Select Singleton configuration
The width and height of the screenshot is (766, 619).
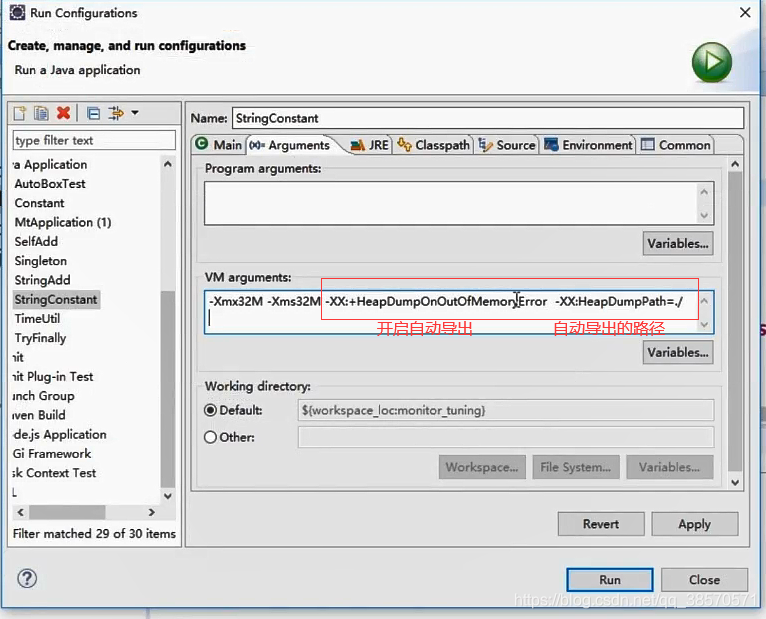(41, 261)
